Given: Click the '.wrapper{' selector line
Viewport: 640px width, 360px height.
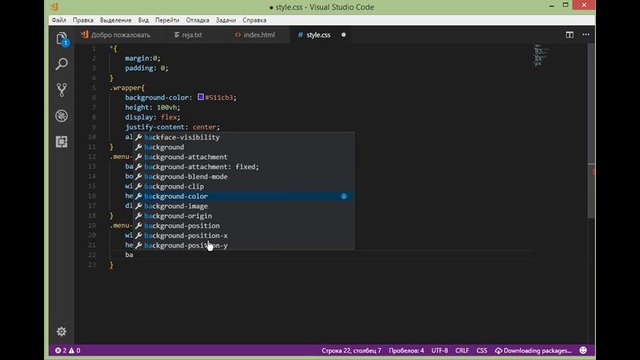Looking at the screenshot, I should 127,88.
